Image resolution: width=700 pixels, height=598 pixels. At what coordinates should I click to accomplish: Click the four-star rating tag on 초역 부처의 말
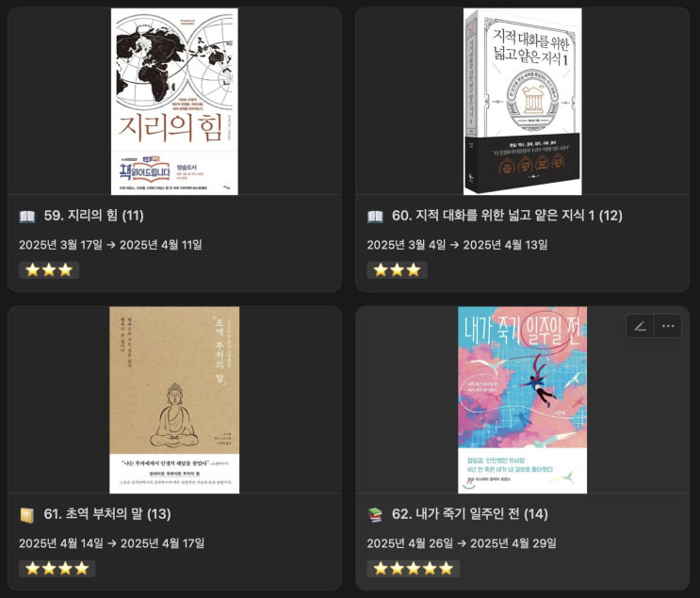point(57,569)
